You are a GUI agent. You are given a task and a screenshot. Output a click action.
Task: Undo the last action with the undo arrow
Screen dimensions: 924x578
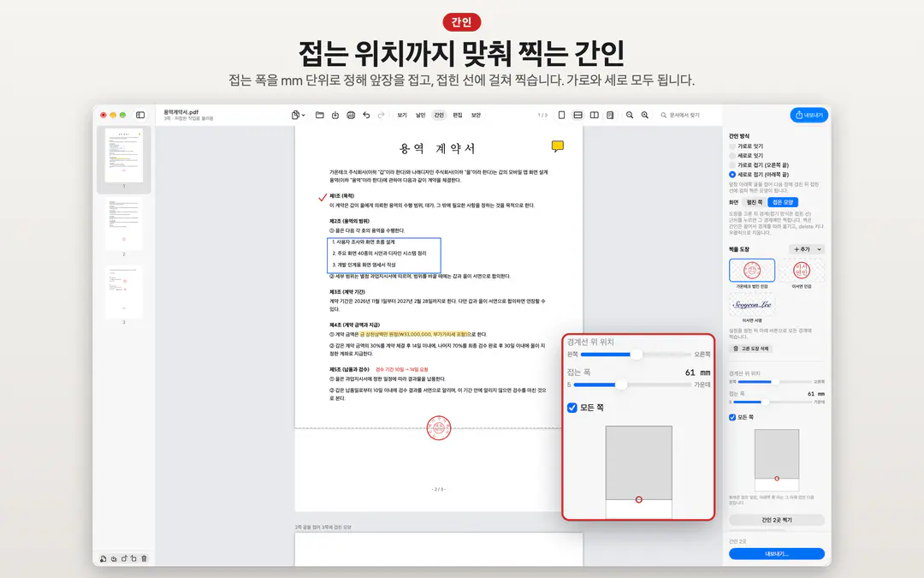click(x=366, y=115)
